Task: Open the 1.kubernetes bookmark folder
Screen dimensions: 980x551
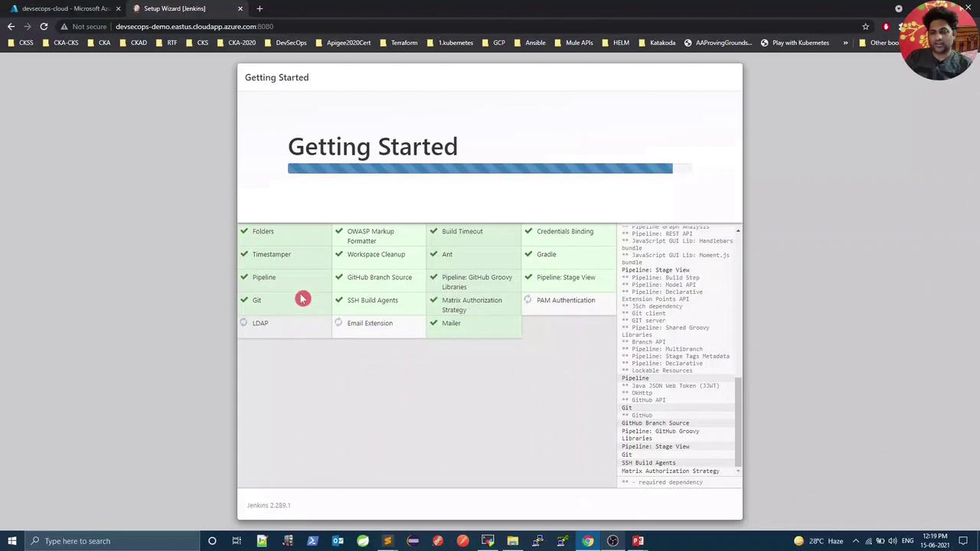Action: (x=450, y=43)
